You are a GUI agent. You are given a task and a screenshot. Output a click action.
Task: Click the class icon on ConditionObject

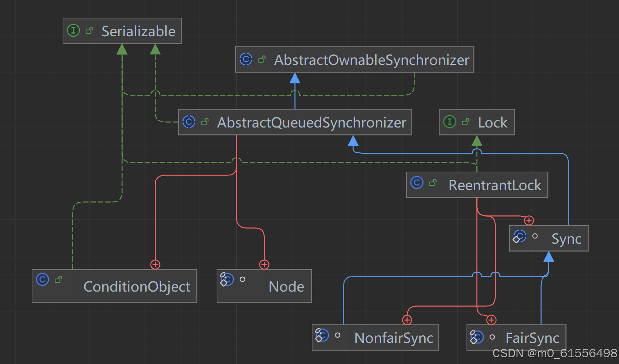[42, 280]
